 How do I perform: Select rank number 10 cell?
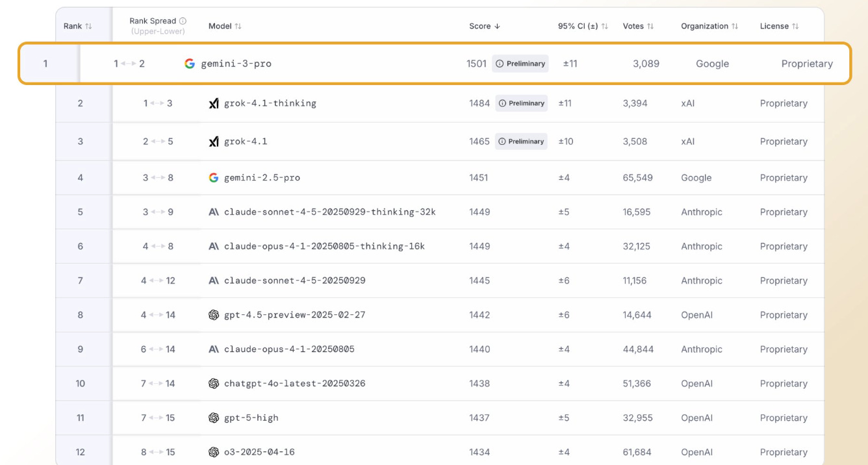click(81, 383)
